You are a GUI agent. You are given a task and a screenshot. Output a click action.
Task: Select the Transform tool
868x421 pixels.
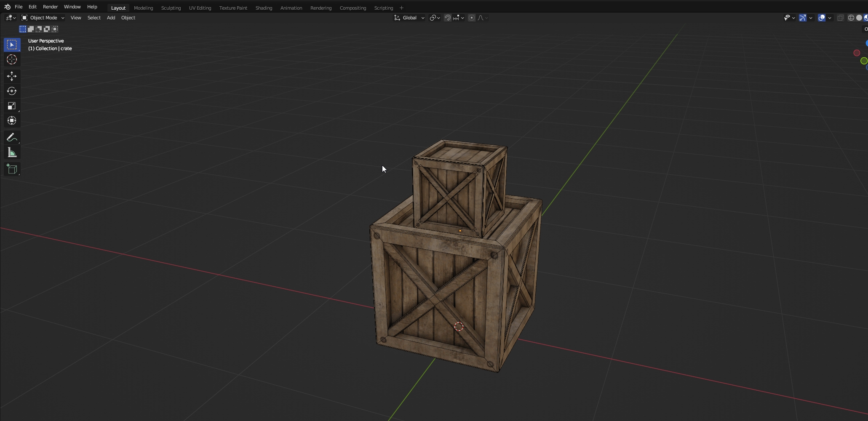pyautogui.click(x=12, y=121)
